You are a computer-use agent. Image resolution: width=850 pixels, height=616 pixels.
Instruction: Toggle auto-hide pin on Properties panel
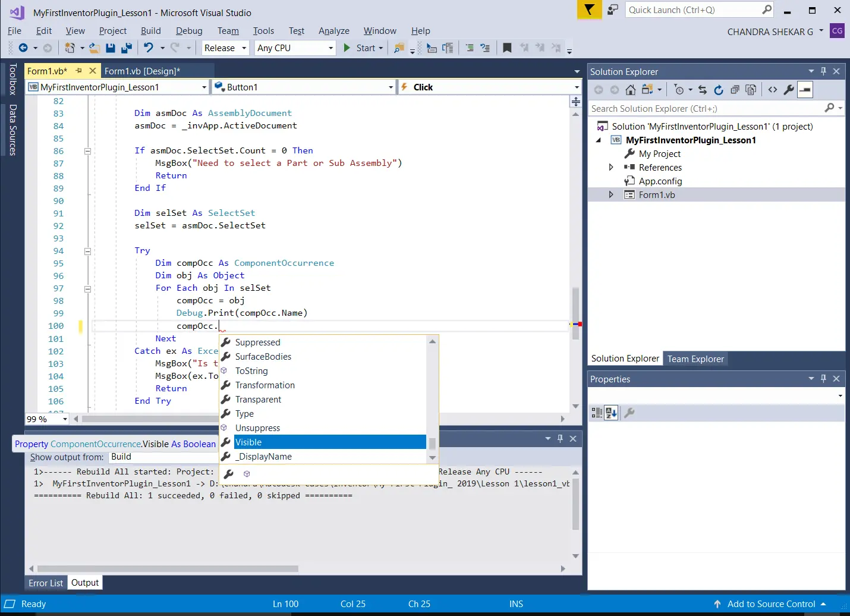coord(823,379)
